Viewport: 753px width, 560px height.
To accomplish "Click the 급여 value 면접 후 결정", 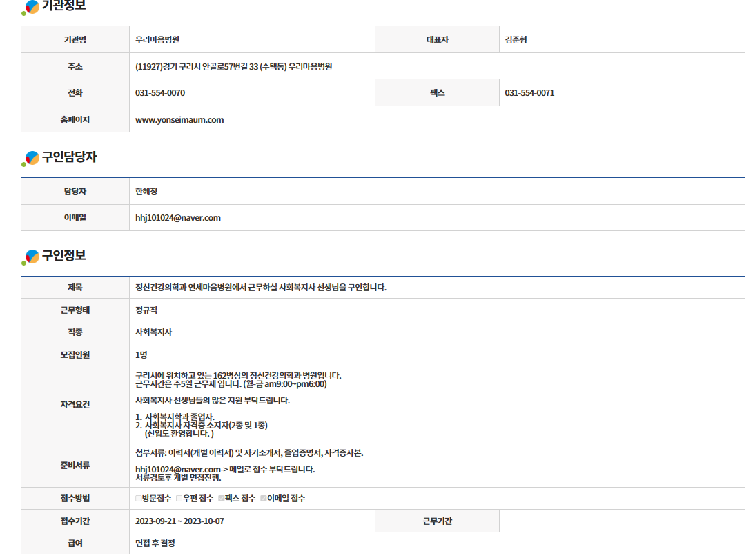I will click(x=155, y=543).
